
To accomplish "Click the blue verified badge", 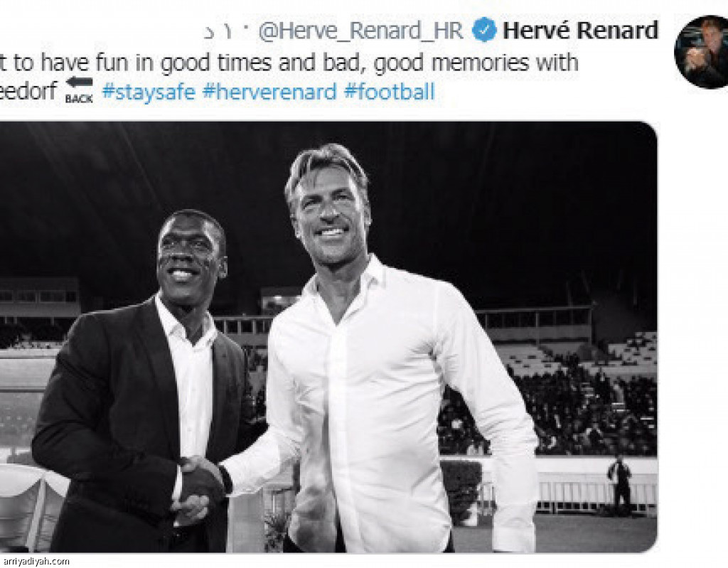I will [484, 30].
